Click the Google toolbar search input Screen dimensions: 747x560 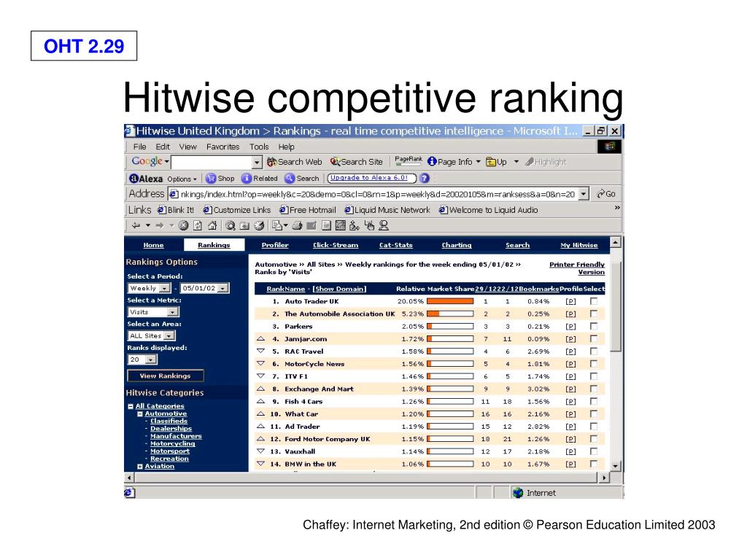point(212,162)
